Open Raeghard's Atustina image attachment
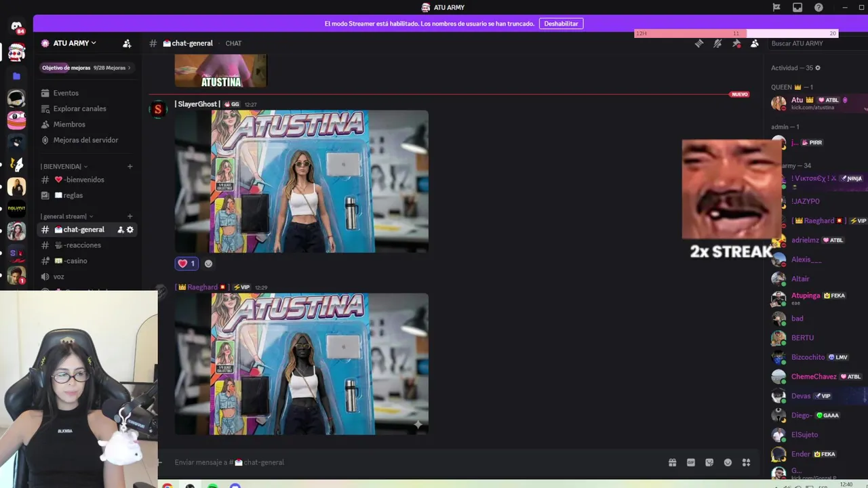Image resolution: width=868 pixels, height=488 pixels. 301,364
